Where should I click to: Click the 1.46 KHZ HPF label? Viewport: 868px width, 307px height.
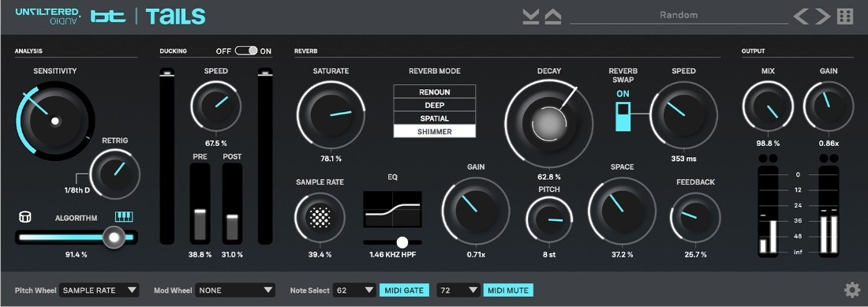(x=392, y=254)
